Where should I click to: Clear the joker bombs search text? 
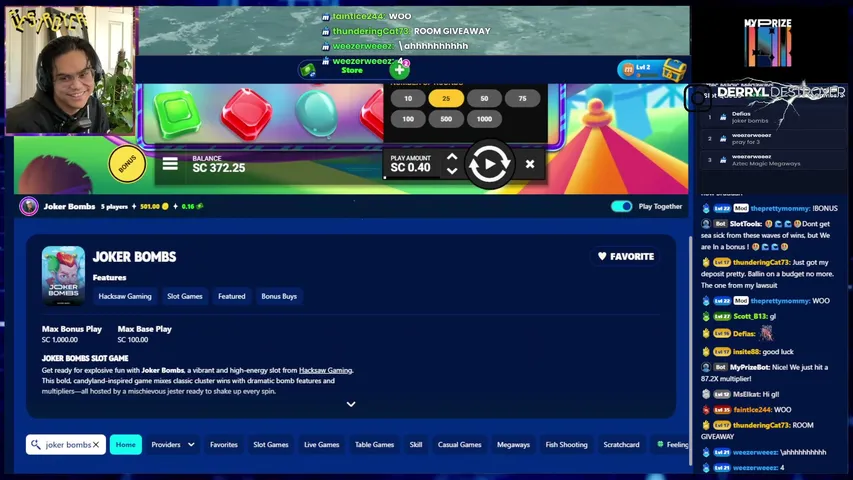pos(96,445)
